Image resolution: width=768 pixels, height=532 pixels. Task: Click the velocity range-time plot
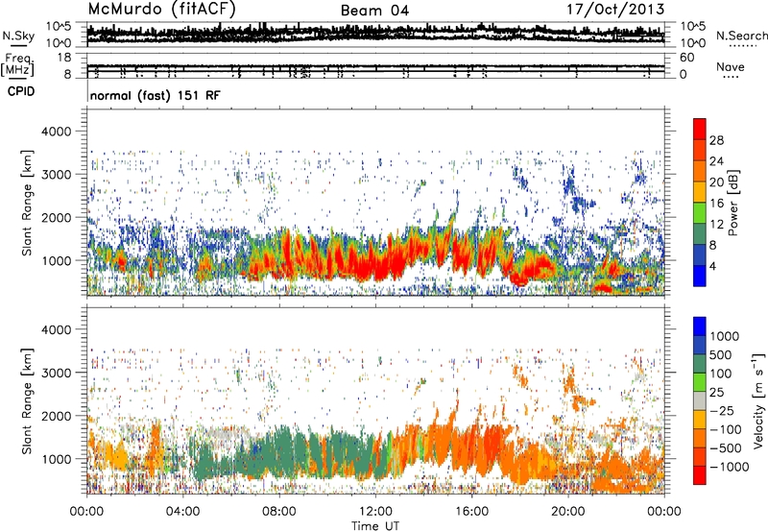[375, 400]
